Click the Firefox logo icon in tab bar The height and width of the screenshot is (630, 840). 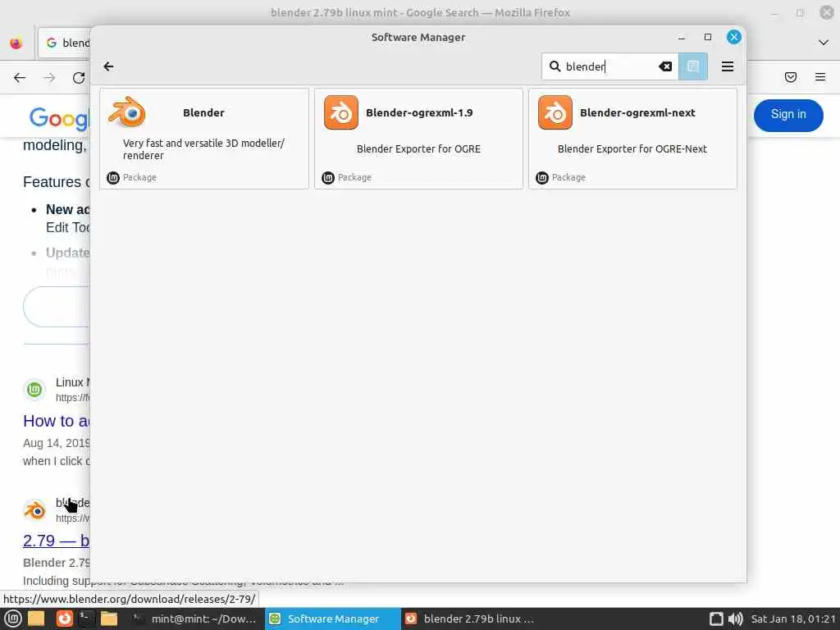[x=16, y=43]
